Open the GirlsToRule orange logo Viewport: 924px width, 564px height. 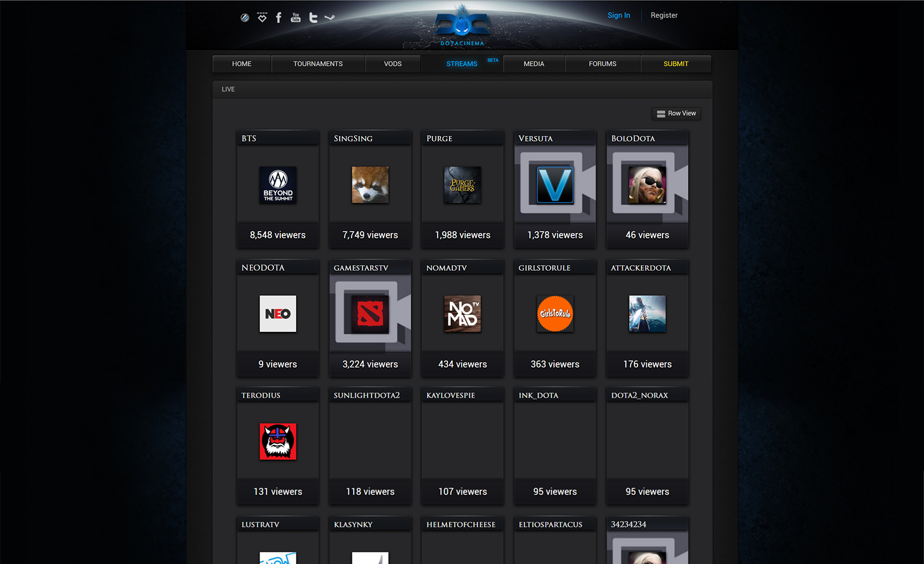pos(555,314)
